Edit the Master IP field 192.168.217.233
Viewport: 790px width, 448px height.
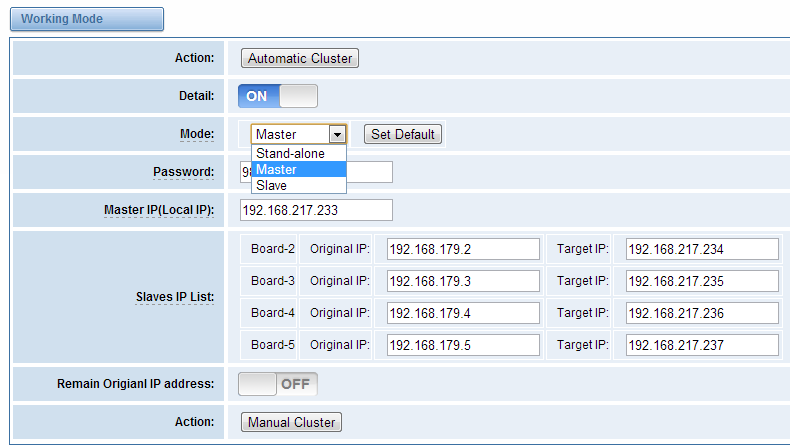tap(316, 210)
